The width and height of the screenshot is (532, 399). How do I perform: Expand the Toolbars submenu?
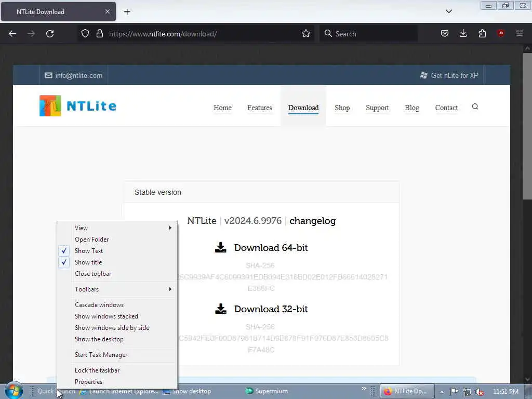click(x=117, y=289)
